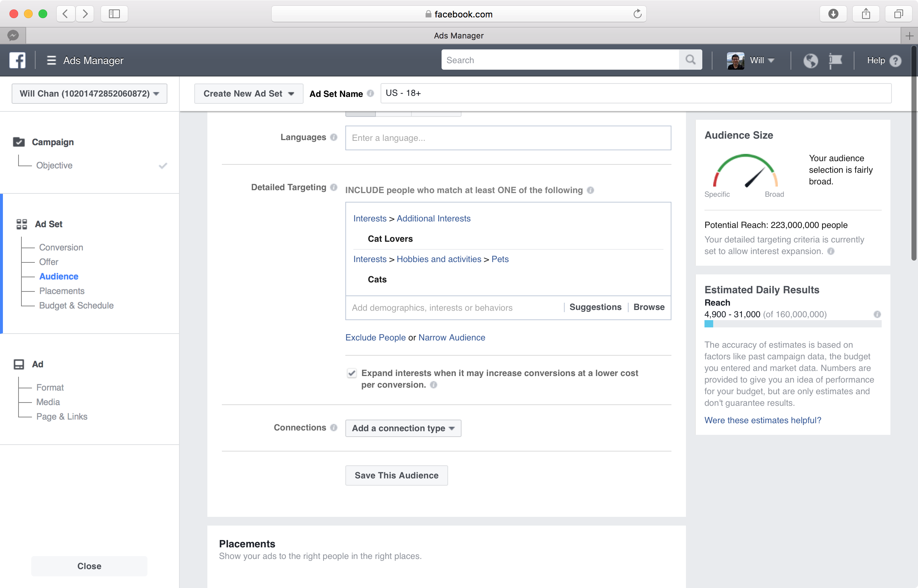Show all tabs in Safari
918x588 pixels.
click(x=898, y=14)
